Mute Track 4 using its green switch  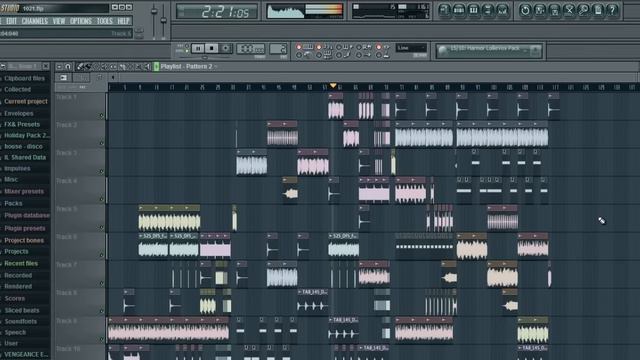point(102,199)
